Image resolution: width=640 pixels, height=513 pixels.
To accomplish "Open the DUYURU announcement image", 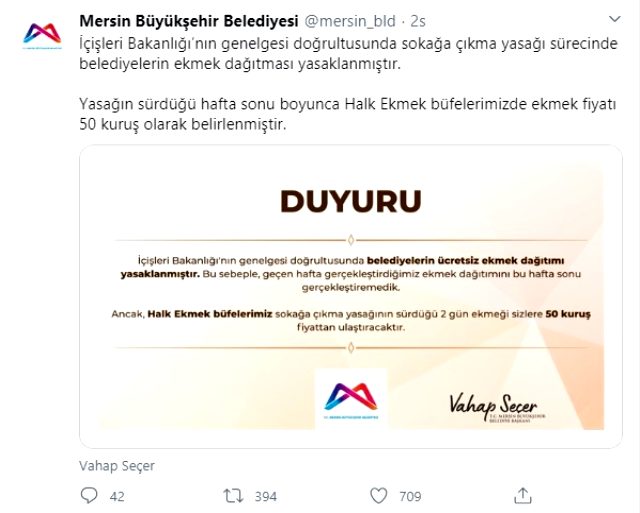I will click(351, 296).
